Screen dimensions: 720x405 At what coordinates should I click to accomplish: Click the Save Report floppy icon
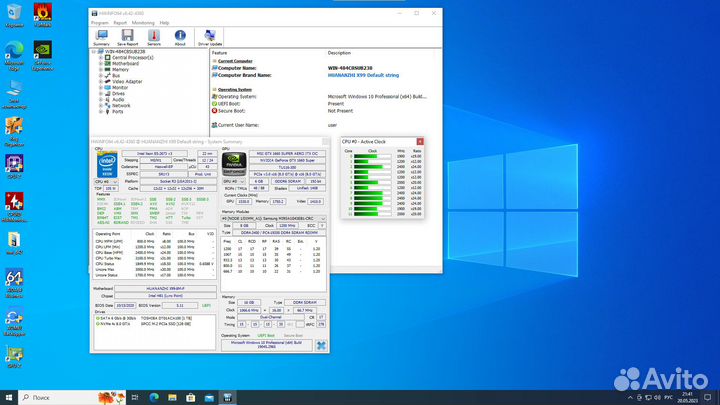(x=127, y=36)
